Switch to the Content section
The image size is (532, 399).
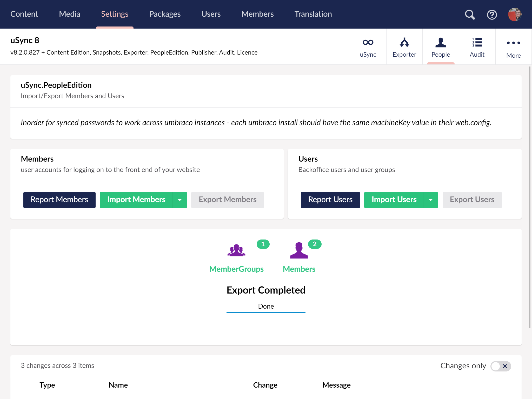pos(24,14)
